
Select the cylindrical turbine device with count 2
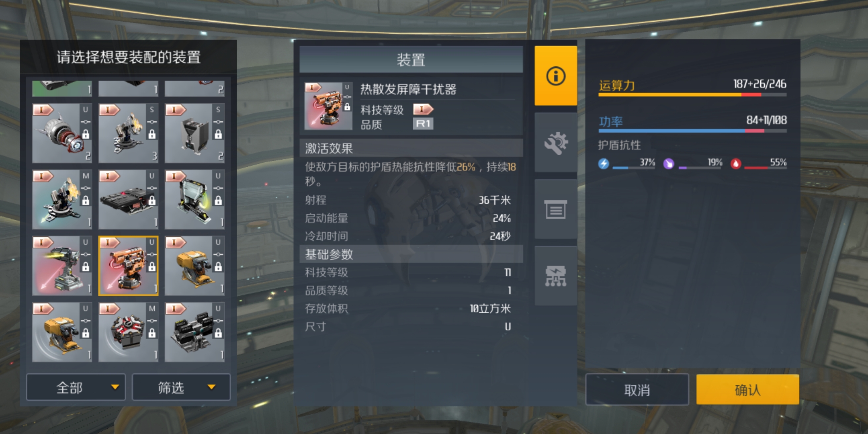point(62,133)
